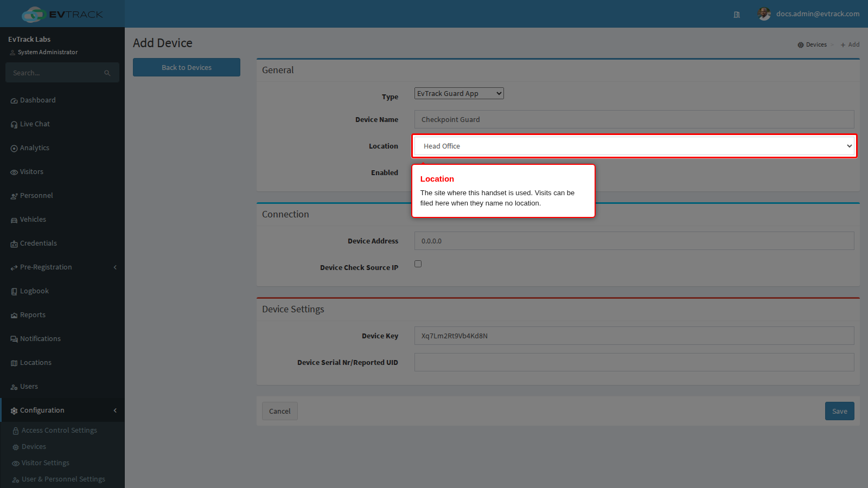Open the Type dropdown
Image resolution: width=868 pixels, height=488 pixels.
[459, 93]
